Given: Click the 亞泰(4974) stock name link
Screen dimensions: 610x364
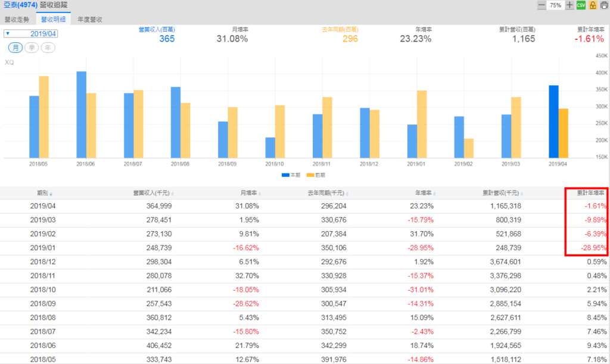Looking at the screenshot, I should [x=20, y=5].
